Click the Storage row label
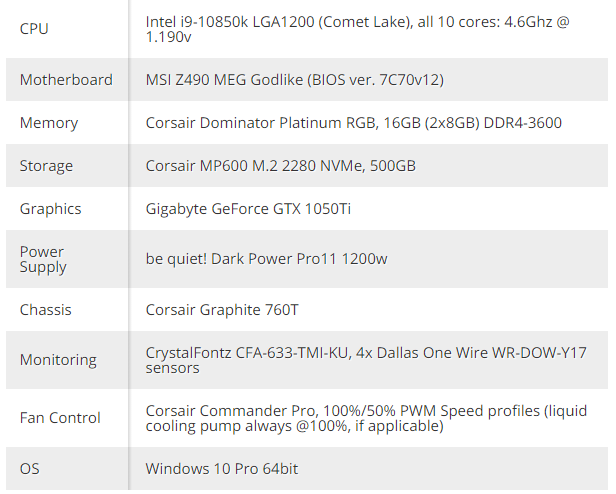 coord(46,166)
